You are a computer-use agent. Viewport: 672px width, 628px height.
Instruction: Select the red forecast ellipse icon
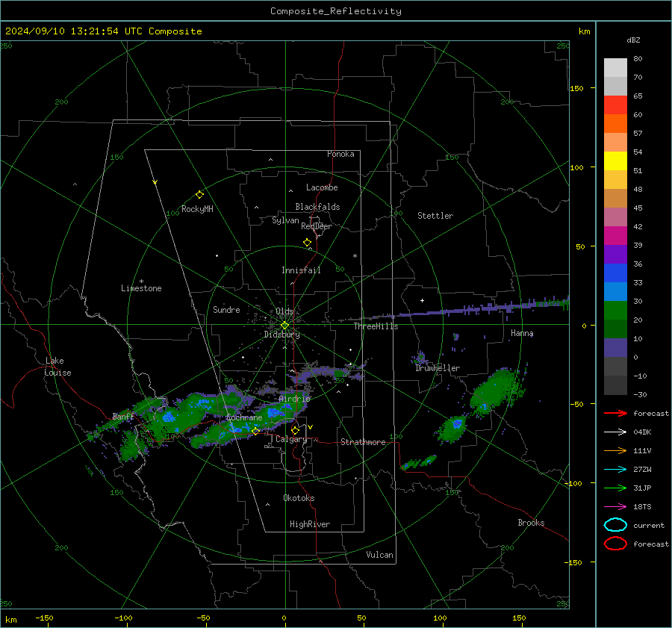(615, 544)
